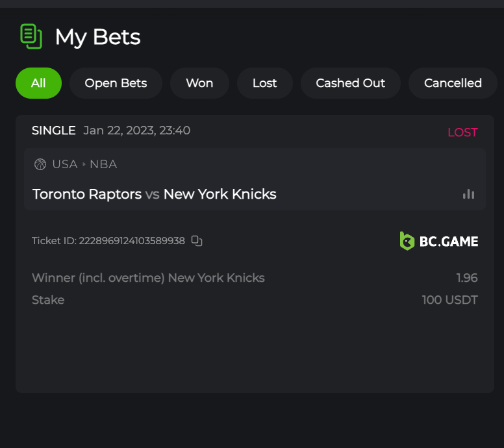504x448 pixels.
Task: Filter bets by Won
Action: pos(199,83)
